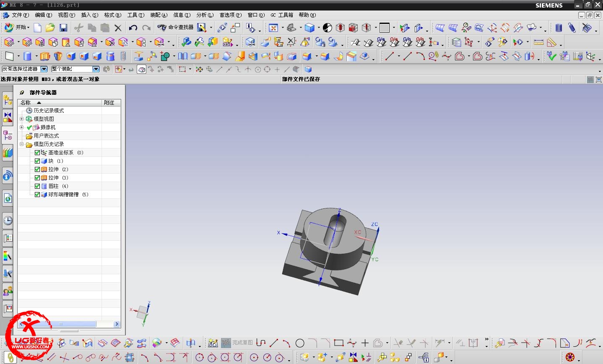This screenshot has width=603, height=364.
Task: Open 插入(S) menu
Action: tap(90, 15)
